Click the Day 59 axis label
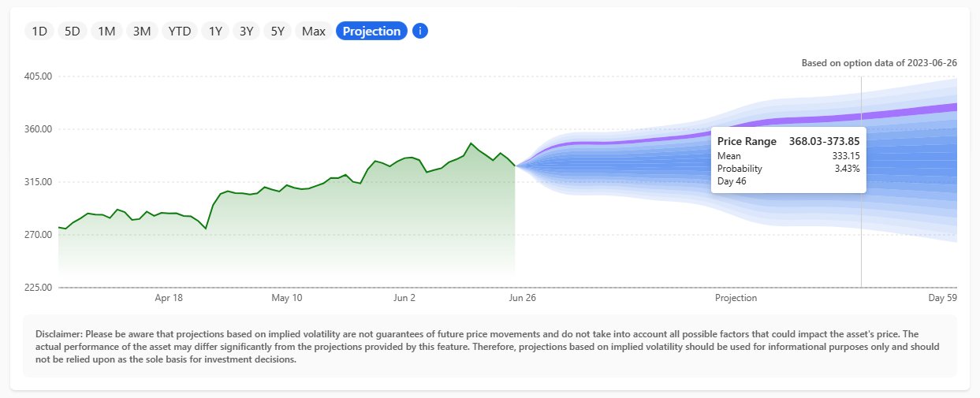The width and height of the screenshot is (980, 398). tap(942, 298)
